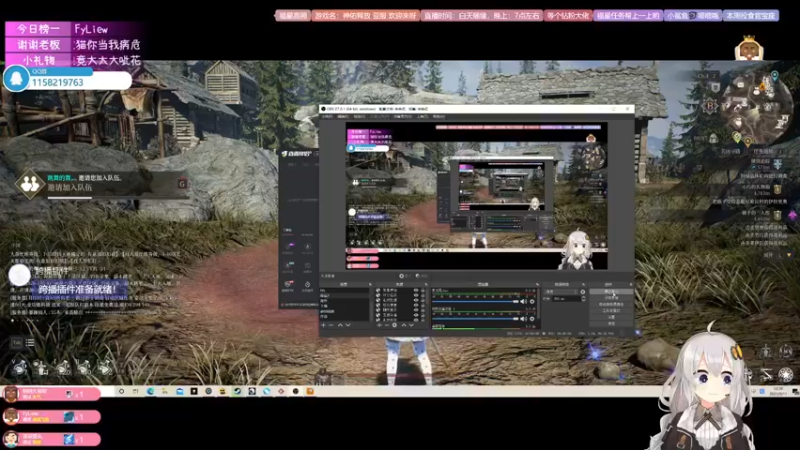Toggle visibility eye of the third source
Viewport: 800px width, 450px height.
pos(416,300)
